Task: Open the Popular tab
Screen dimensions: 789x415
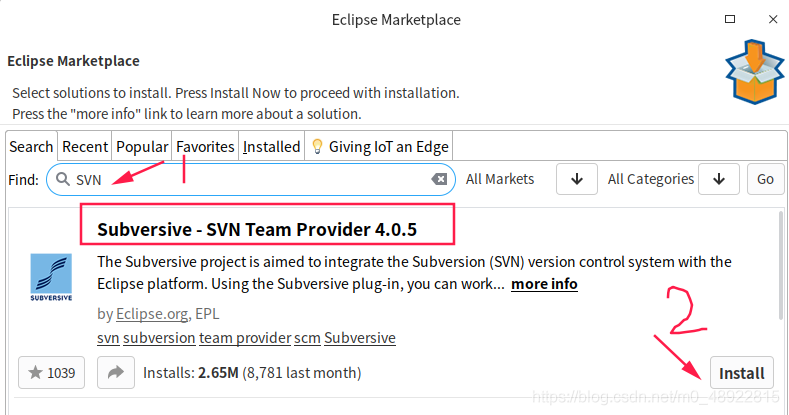Action: coord(142,146)
